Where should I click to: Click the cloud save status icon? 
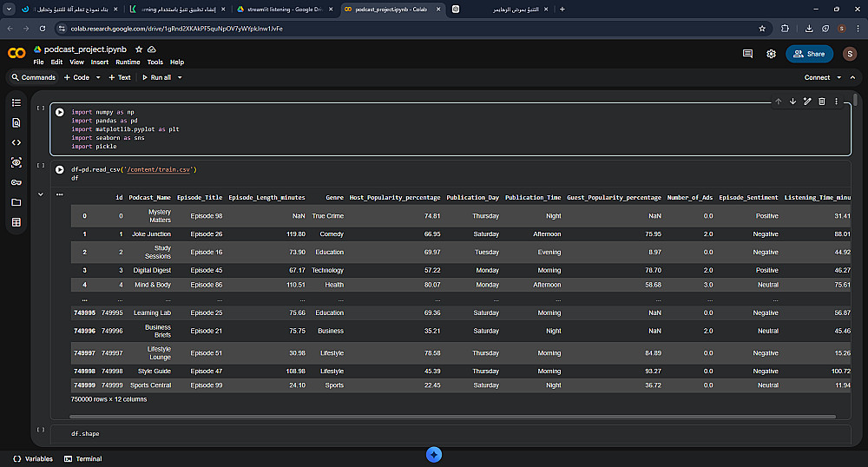pyautogui.click(x=152, y=49)
